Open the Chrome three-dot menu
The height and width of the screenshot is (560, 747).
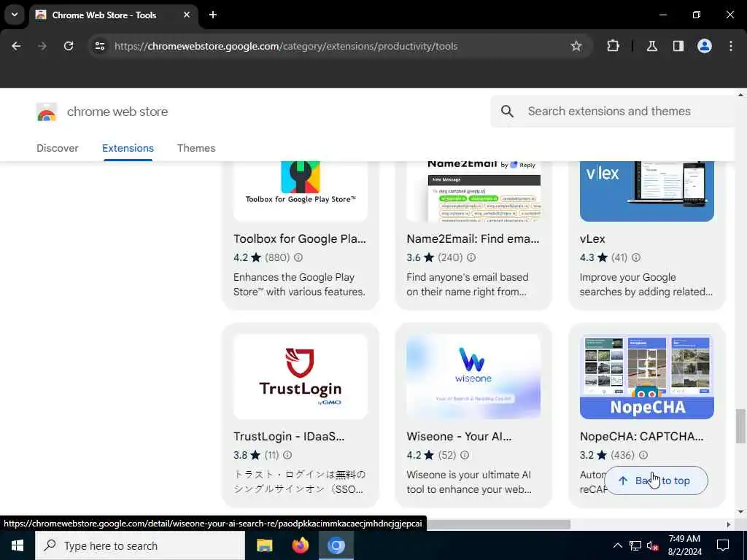[731, 46]
